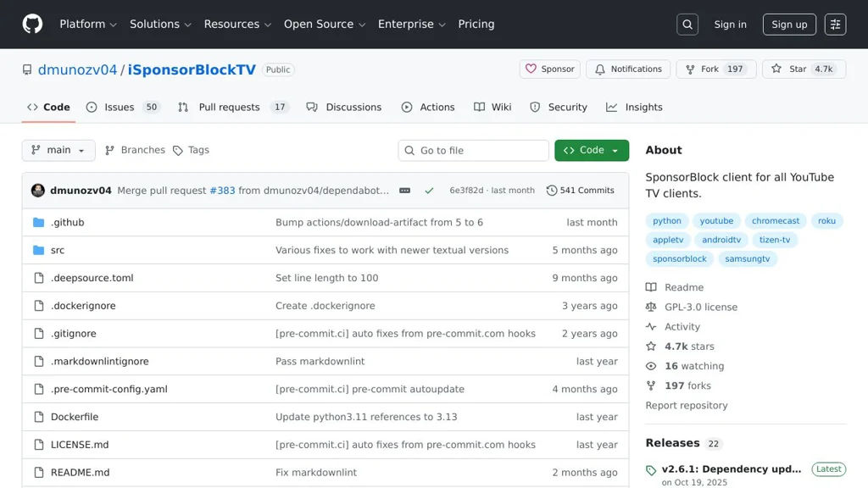Click the 541 Commits history link
868x488 pixels.
[581, 191]
